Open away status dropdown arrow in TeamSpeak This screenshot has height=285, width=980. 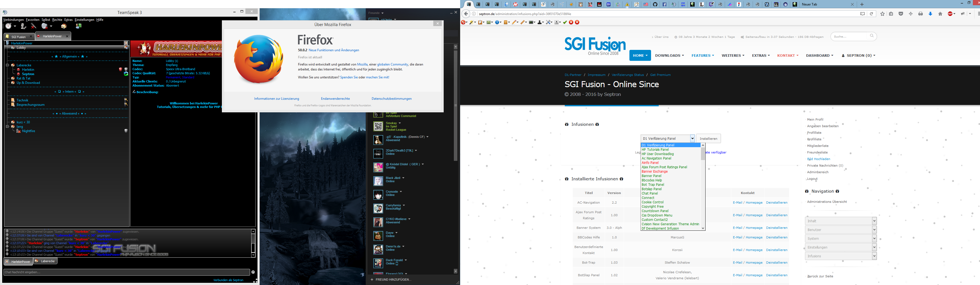[x=15, y=26]
